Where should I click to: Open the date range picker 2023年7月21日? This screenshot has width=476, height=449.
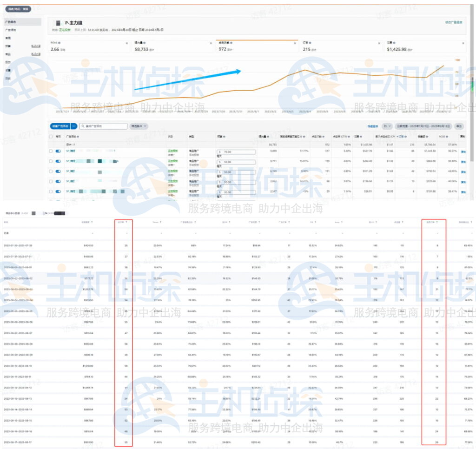click(423, 126)
